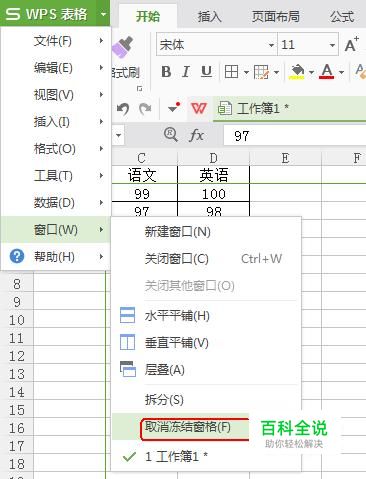Open the name box dropdown arrow
Viewport: 366px width, 479px height.
(x=118, y=135)
